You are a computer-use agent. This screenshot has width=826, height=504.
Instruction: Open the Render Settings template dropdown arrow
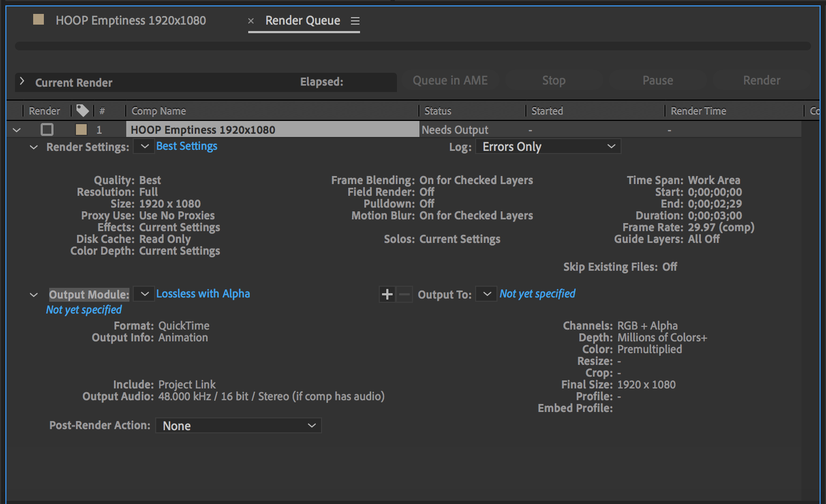[143, 146]
